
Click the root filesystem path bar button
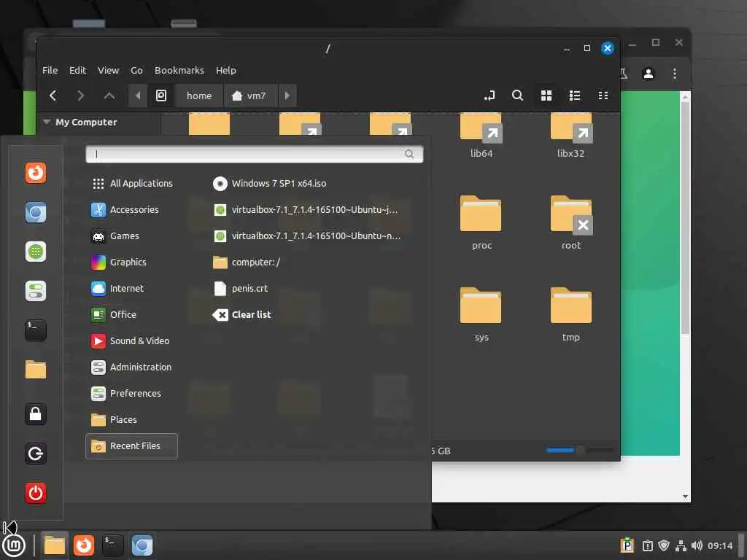(161, 96)
